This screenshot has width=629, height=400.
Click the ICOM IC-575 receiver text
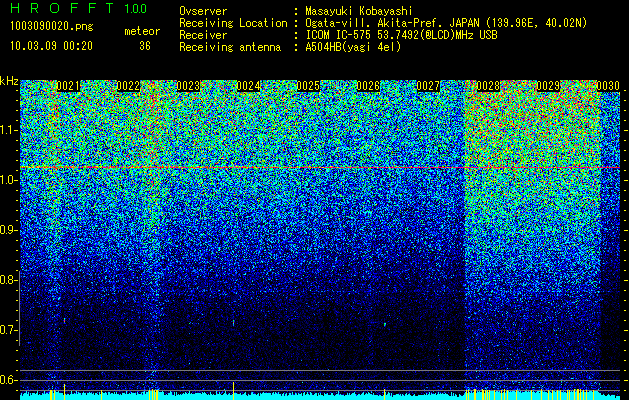coord(401,35)
